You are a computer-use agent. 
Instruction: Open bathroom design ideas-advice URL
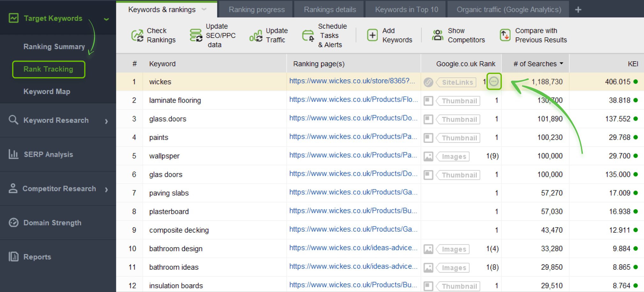(353, 248)
